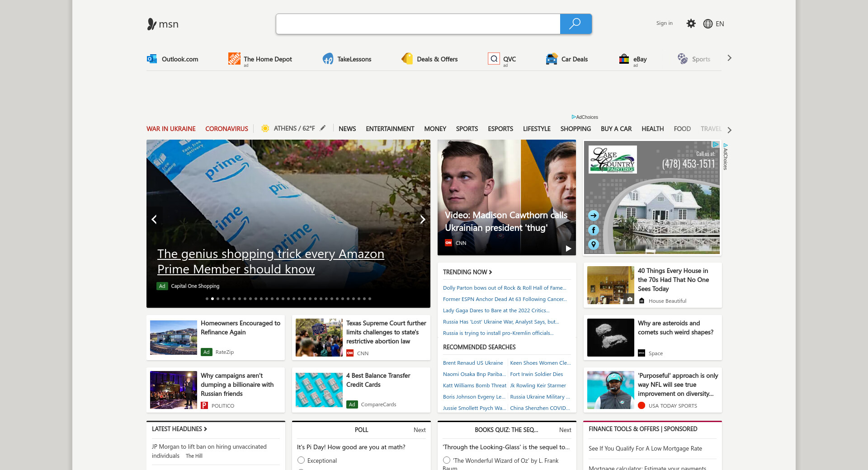Go to previous carousel slide
This screenshot has width=868, height=470.
pyautogui.click(x=154, y=220)
